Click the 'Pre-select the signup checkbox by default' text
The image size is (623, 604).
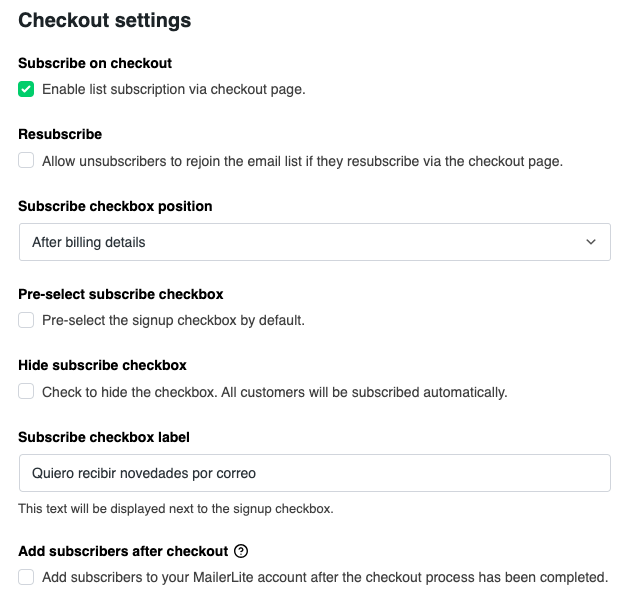[173, 320]
